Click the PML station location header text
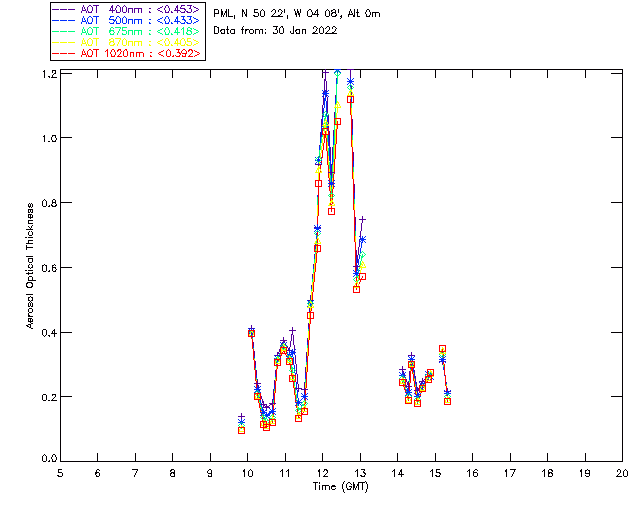Image resolution: width=640 pixels, height=512 pixels. [297, 14]
